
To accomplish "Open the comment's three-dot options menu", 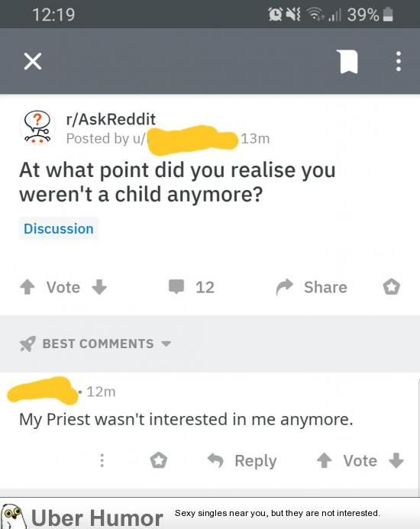I will tap(102, 460).
